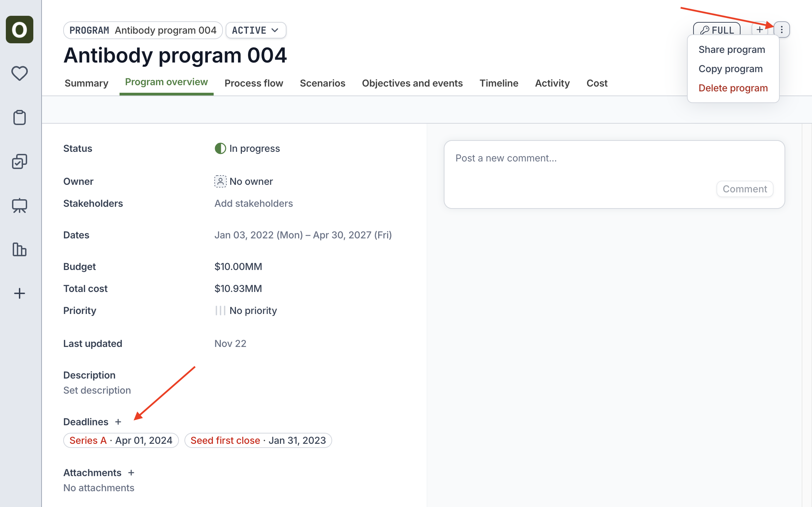Click the Comment button
This screenshot has height=507, width=812.
click(744, 189)
